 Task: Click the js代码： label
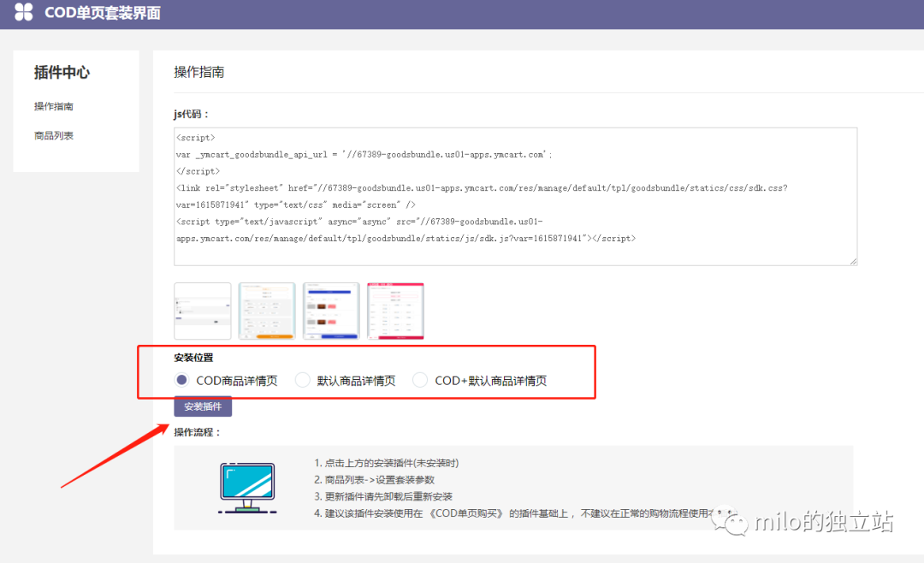click(191, 114)
